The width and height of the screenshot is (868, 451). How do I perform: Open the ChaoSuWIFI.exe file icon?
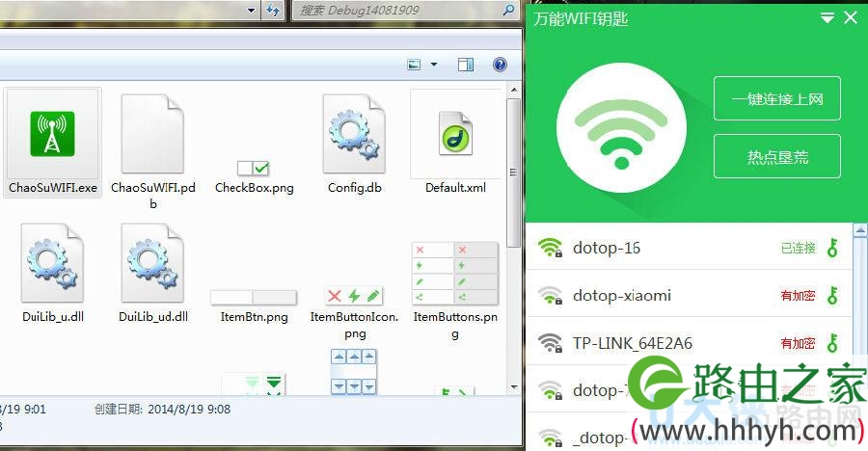[x=52, y=135]
